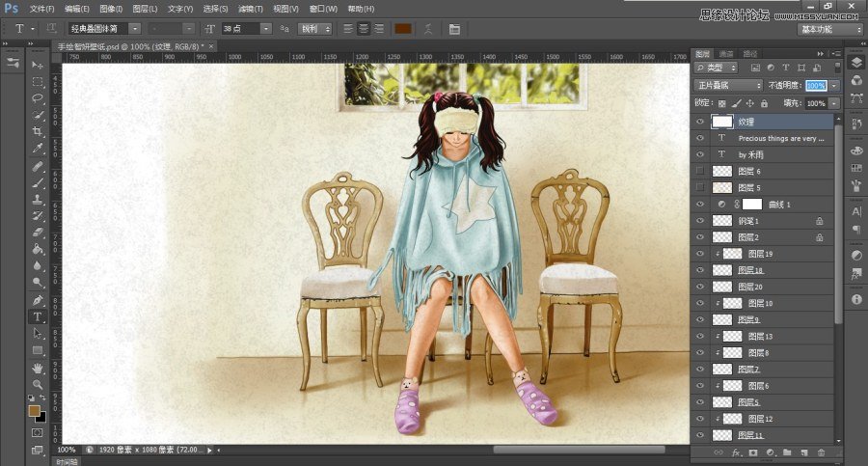
Task: Open the blend mode dropdown 正片叠底
Action: point(729,86)
